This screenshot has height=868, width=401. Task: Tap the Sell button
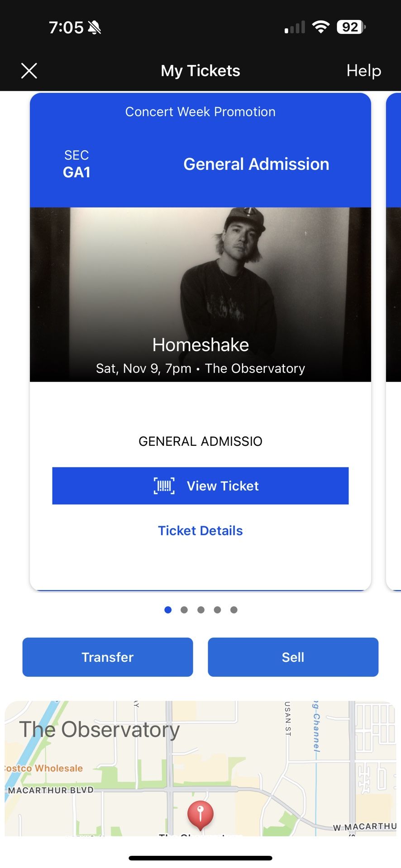click(293, 657)
